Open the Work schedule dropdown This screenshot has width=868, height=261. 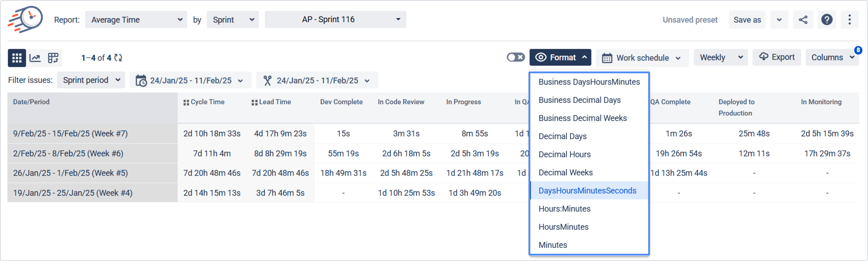pyautogui.click(x=642, y=58)
